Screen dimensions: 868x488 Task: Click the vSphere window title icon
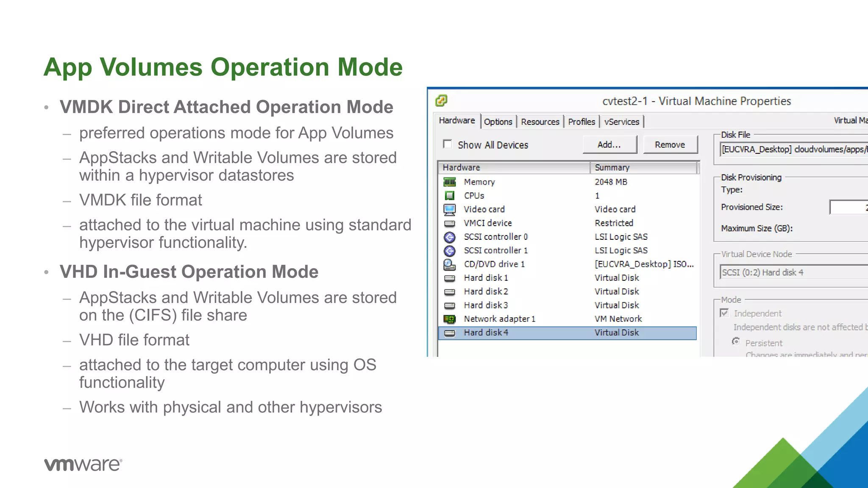[441, 101]
